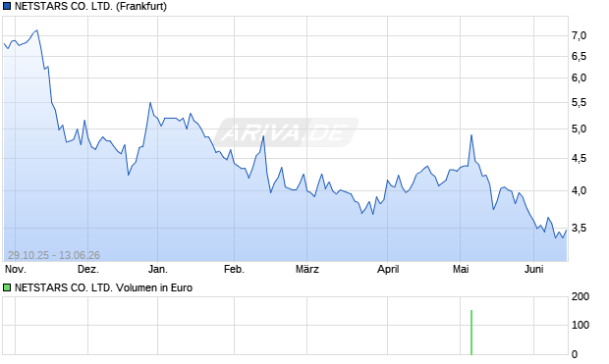Click the green volume bar in May
This screenshot has width=609, height=364.
(471, 333)
